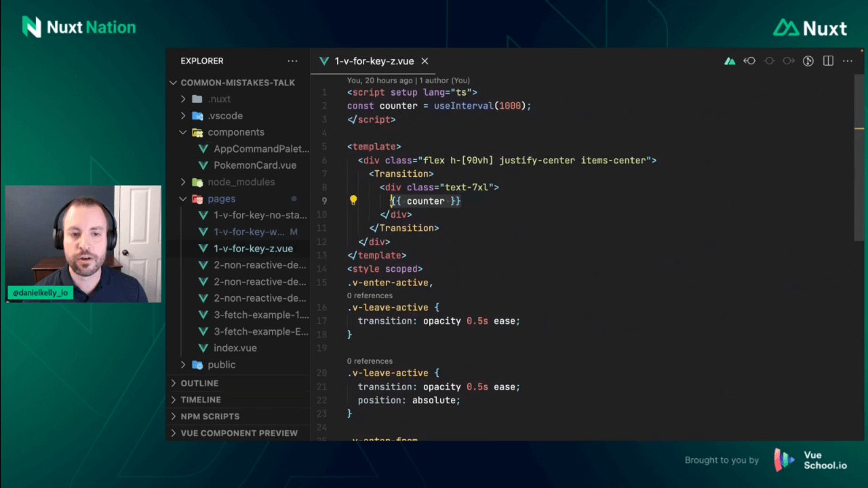Split the editor to the right
The height and width of the screenshot is (488, 868).
click(x=828, y=61)
